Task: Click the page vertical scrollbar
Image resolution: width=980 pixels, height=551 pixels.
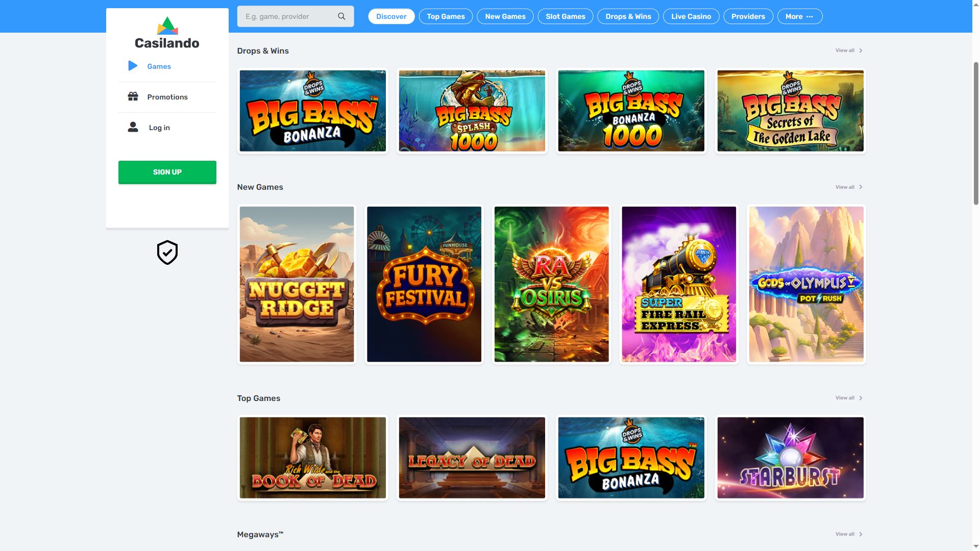Action: tap(976, 133)
